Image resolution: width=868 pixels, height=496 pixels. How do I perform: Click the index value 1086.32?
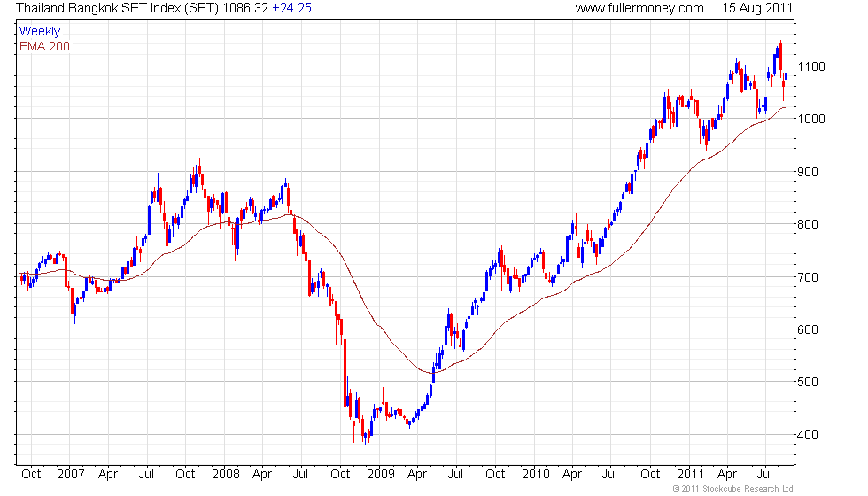[245, 8]
